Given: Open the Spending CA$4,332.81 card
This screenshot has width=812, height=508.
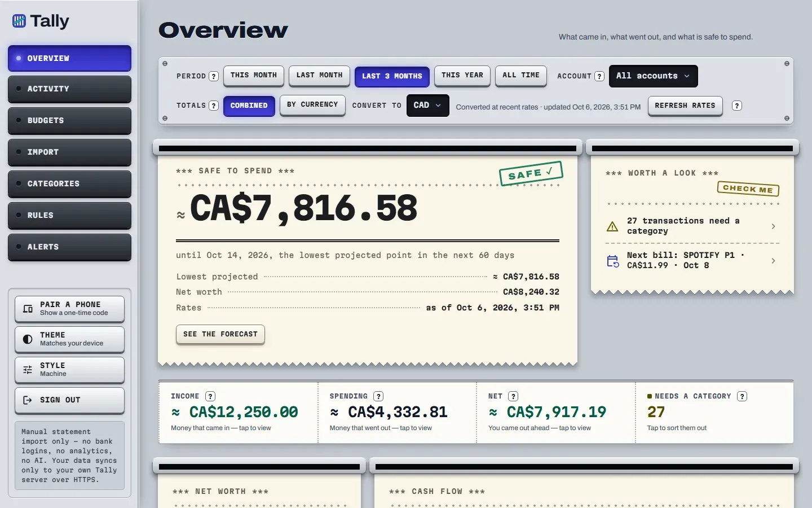Looking at the screenshot, I should click(x=397, y=412).
